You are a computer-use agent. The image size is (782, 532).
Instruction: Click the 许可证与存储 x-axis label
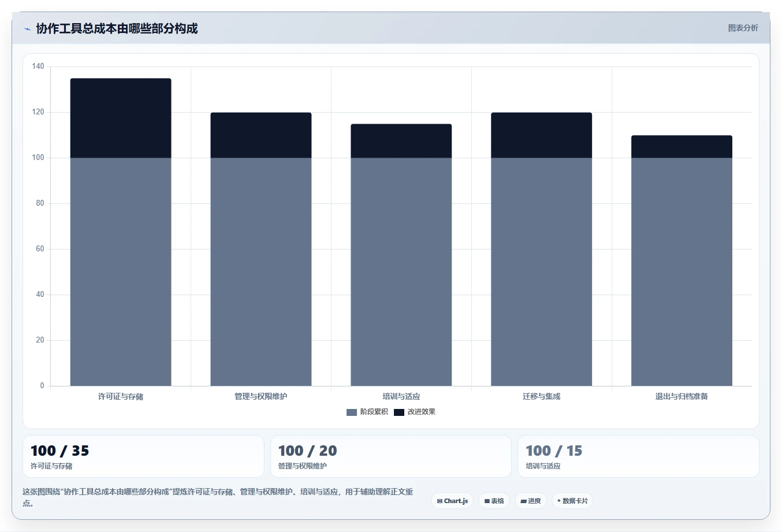(x=121, y=396)
